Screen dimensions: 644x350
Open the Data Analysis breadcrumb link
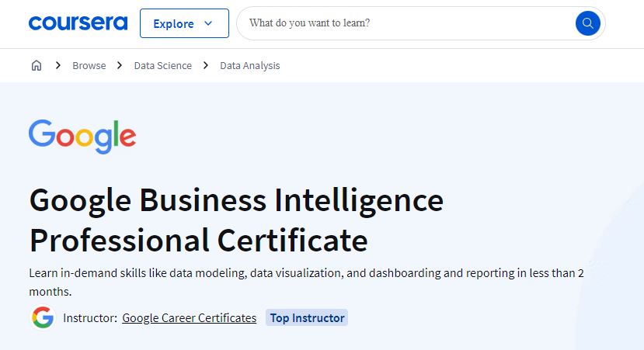pyautogui.click(x=249, y=66)
